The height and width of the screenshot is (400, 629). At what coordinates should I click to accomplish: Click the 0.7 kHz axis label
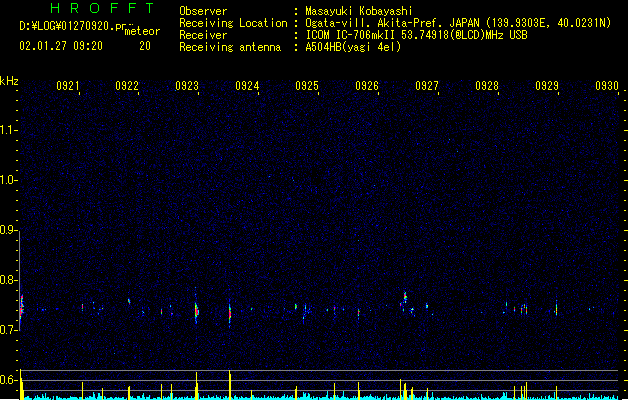(8, 330)
